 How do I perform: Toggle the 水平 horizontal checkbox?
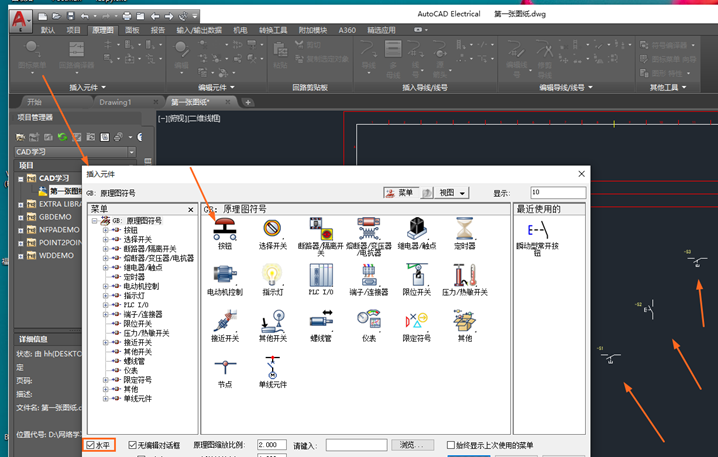[x=90, y=445]
